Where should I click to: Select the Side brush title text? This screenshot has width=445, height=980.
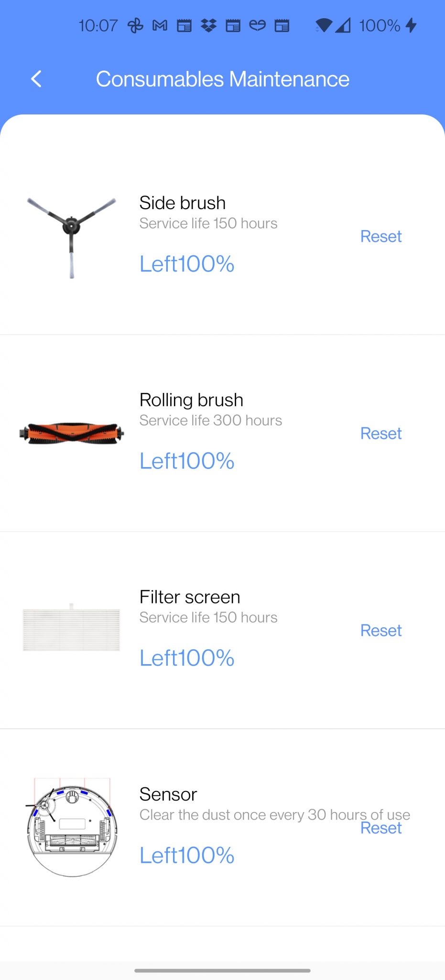pyautogui.click(x=183, y=203)
